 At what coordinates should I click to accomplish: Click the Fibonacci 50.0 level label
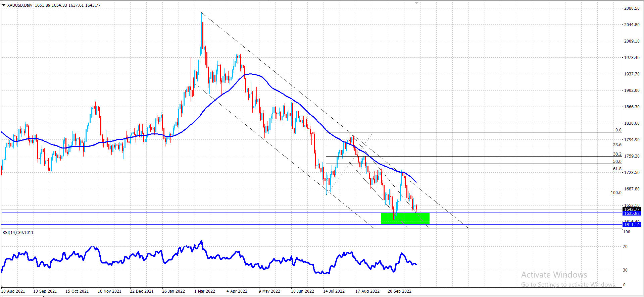pyautogui.click(x=617, y=162)
